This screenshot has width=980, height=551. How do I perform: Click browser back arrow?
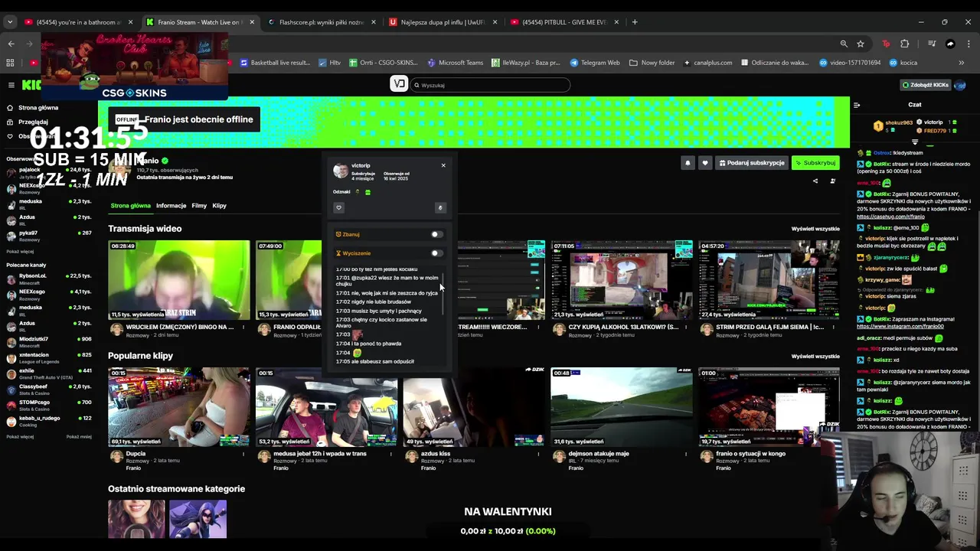pos(11,44)
